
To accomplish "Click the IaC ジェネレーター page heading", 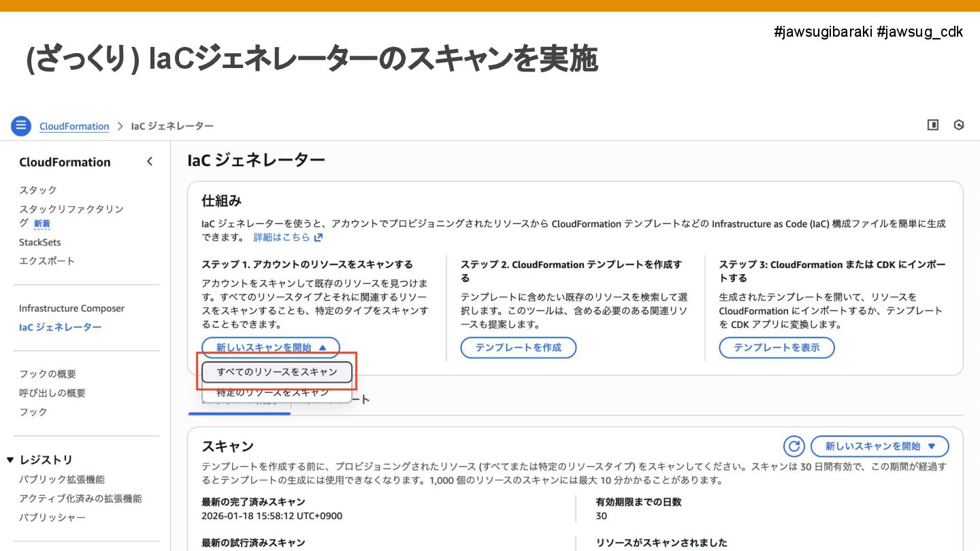I will [257, 161].
